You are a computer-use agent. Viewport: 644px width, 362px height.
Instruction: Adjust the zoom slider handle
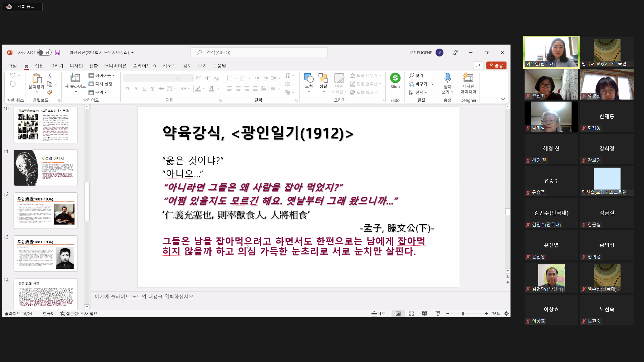click(463, 314)
